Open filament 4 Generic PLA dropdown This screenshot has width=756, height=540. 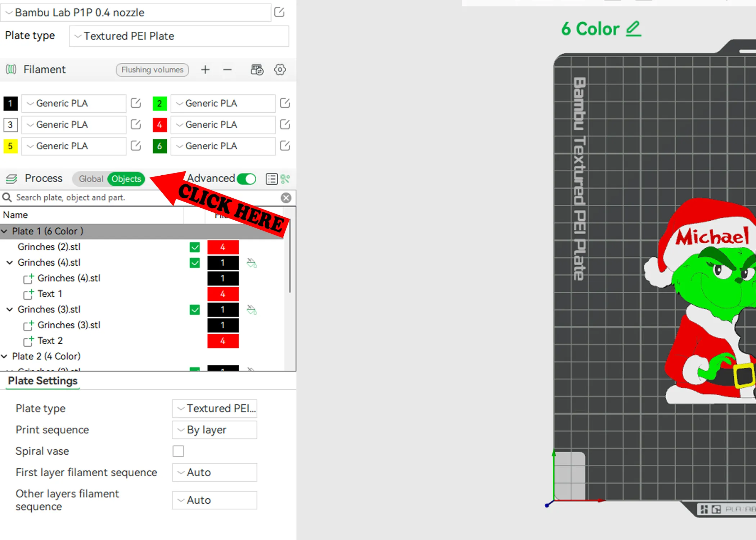coord(223,125)
